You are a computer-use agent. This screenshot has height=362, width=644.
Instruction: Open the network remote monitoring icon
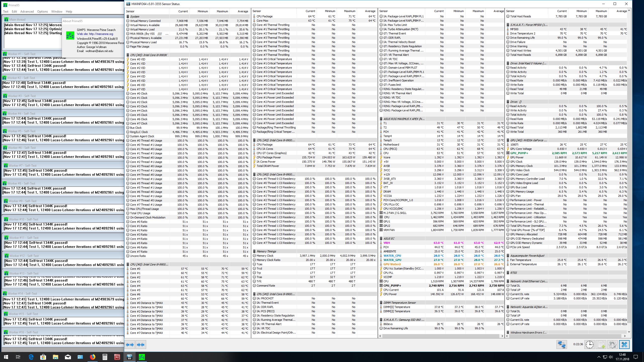coord(561,344)
